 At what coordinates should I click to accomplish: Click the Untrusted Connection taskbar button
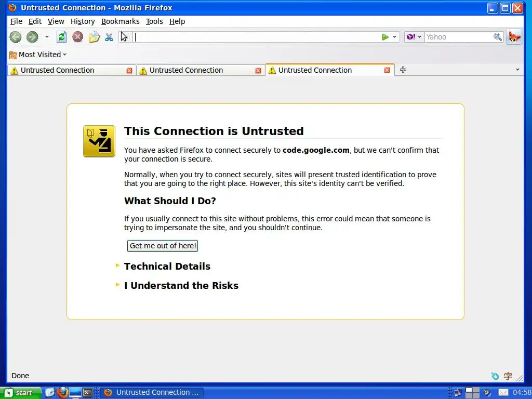[x=152, y=393]
